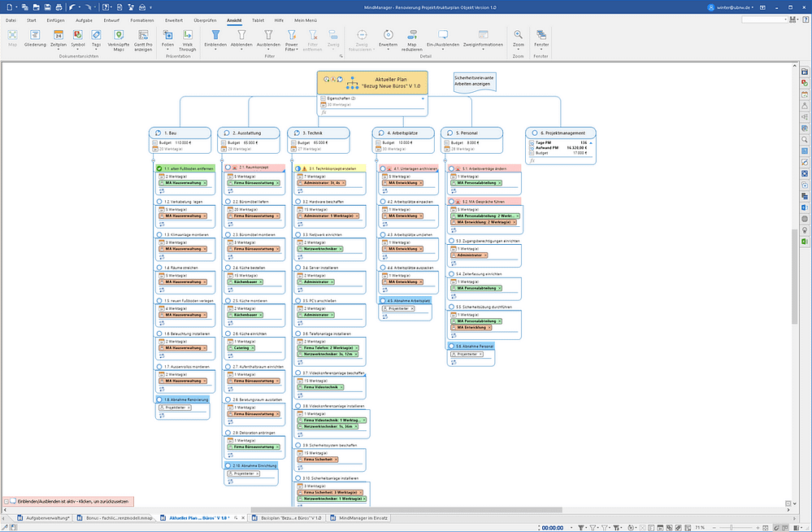Open the 'Basisplan Bezu...e Büros' document tab
The height and width of the screenshot is (532, 812).
289,517
